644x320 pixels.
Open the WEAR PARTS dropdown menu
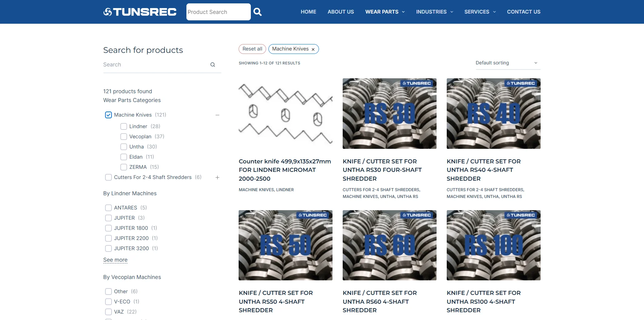tap(385, 12)
